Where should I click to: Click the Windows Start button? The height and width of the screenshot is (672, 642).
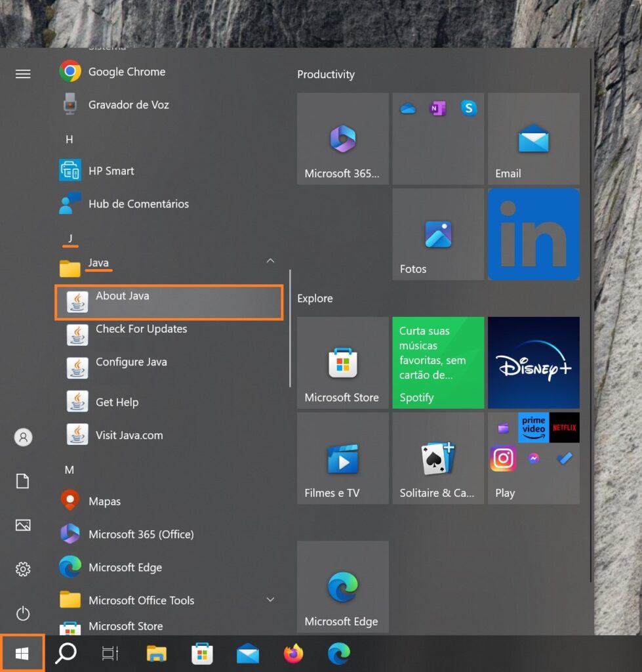pyautogui.click(x=22, y=654)
